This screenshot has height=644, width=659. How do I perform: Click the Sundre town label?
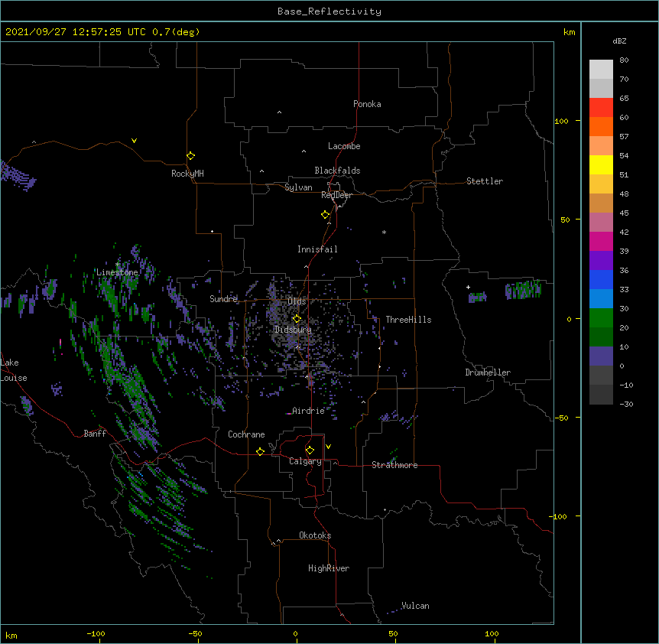click(x=223, y=299)
